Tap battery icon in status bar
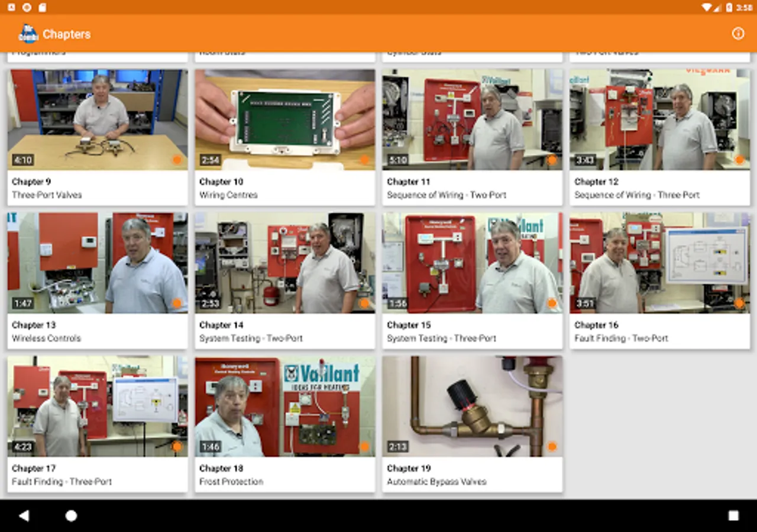This screenshot has height=532, width=757. [x=729, y=7]
